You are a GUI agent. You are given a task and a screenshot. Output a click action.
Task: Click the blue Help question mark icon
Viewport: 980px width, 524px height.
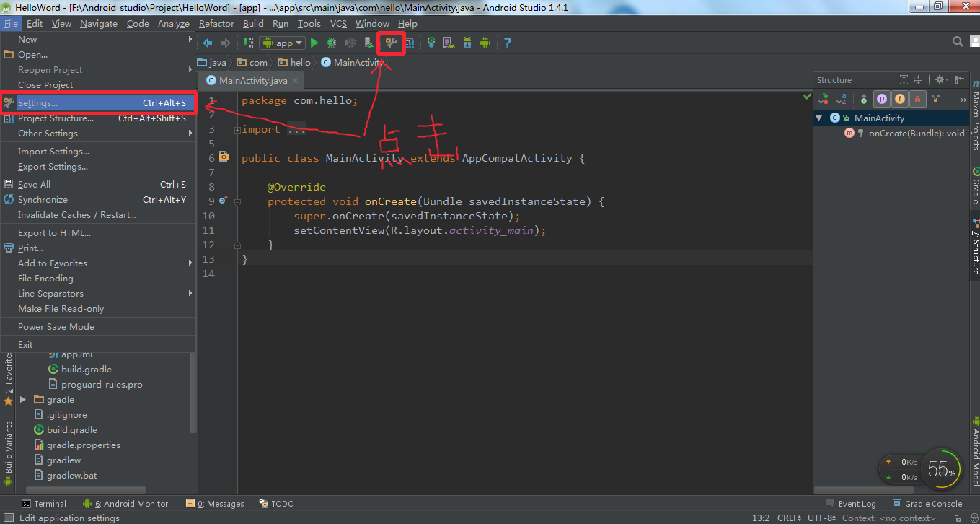click(x=508, y=43)
